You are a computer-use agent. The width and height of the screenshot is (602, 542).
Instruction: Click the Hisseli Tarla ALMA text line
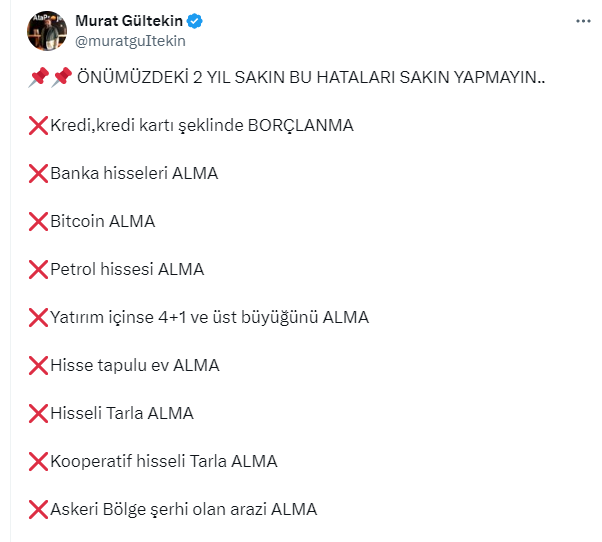click(x=122, y=414)
